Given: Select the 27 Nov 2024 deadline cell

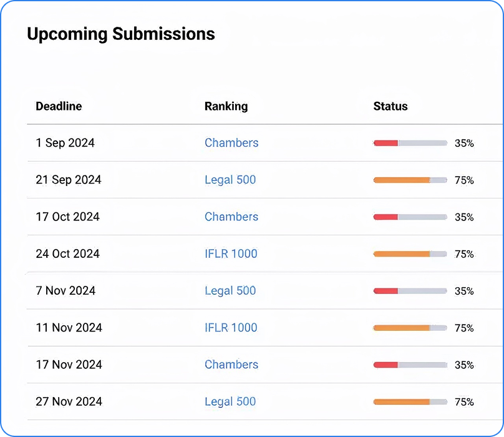Looking at the screenshot, I should (69, 401).
